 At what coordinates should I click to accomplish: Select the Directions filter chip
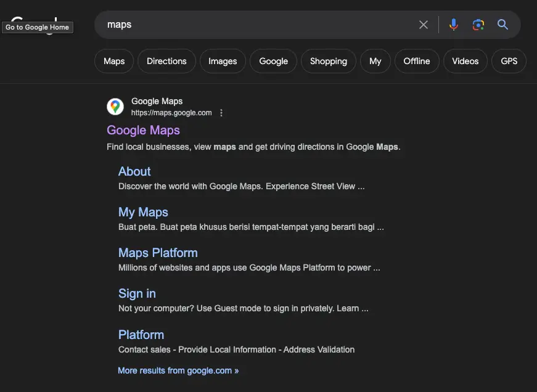pos(166,61)
